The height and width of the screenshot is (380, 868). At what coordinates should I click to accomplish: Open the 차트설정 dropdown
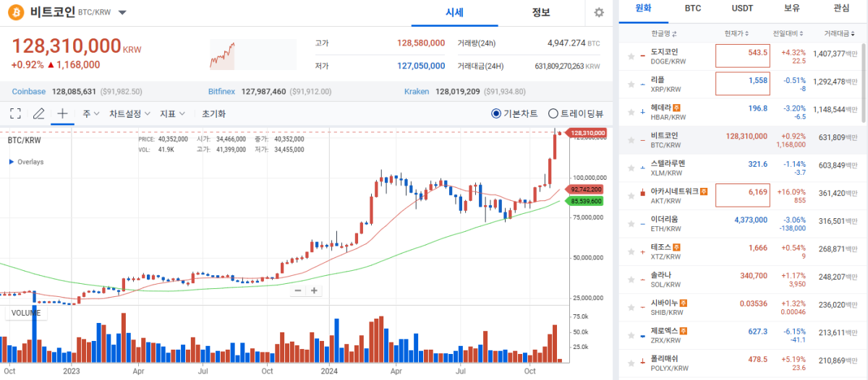(129, 113)
